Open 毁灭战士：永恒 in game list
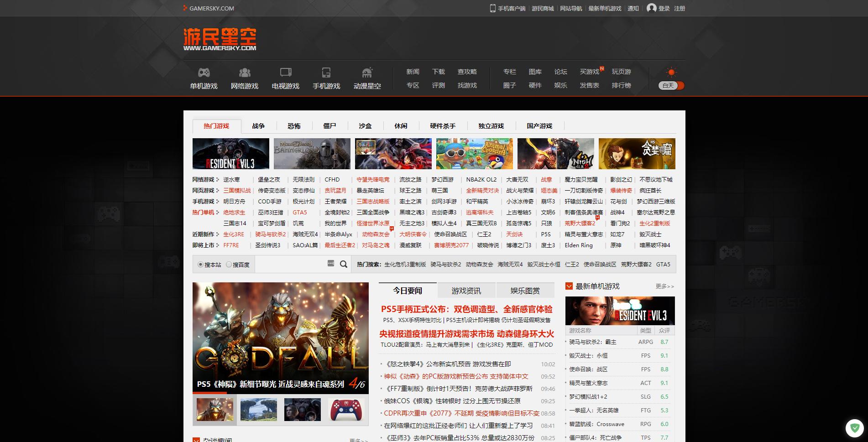 (588, 355)
